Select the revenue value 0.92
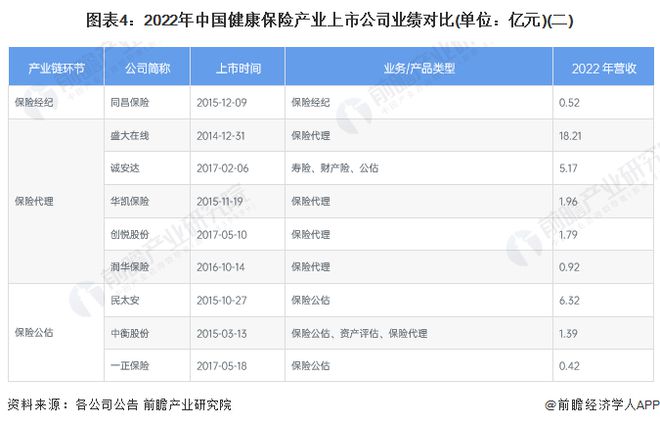The image size is (660, 425). 569,267
